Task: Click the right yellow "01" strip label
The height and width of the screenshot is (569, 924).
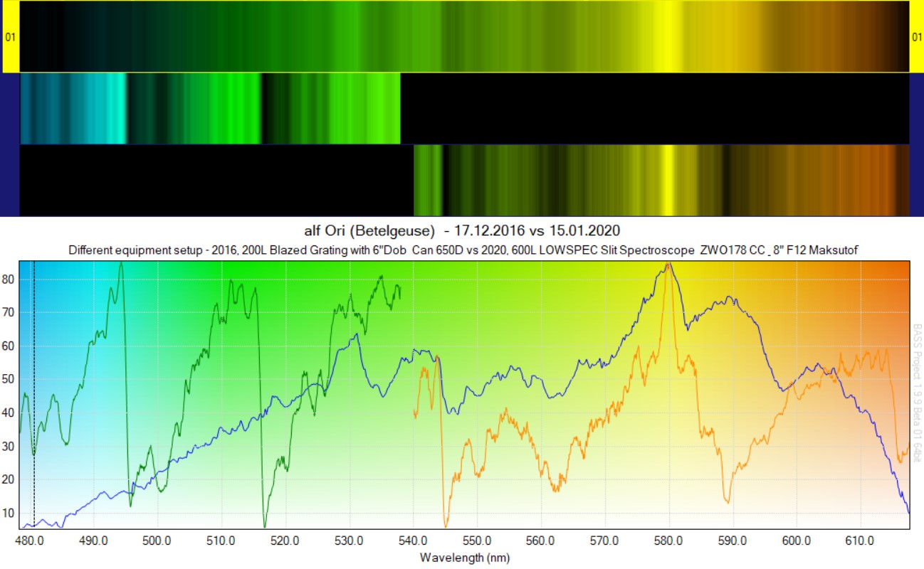Action: coord(916,36)
